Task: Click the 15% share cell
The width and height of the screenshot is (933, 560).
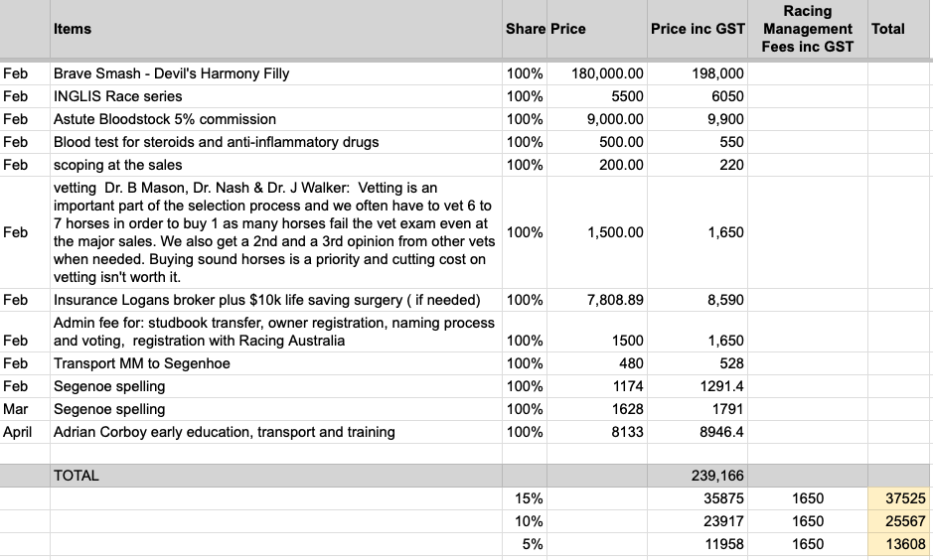Action: pos(525,498)
